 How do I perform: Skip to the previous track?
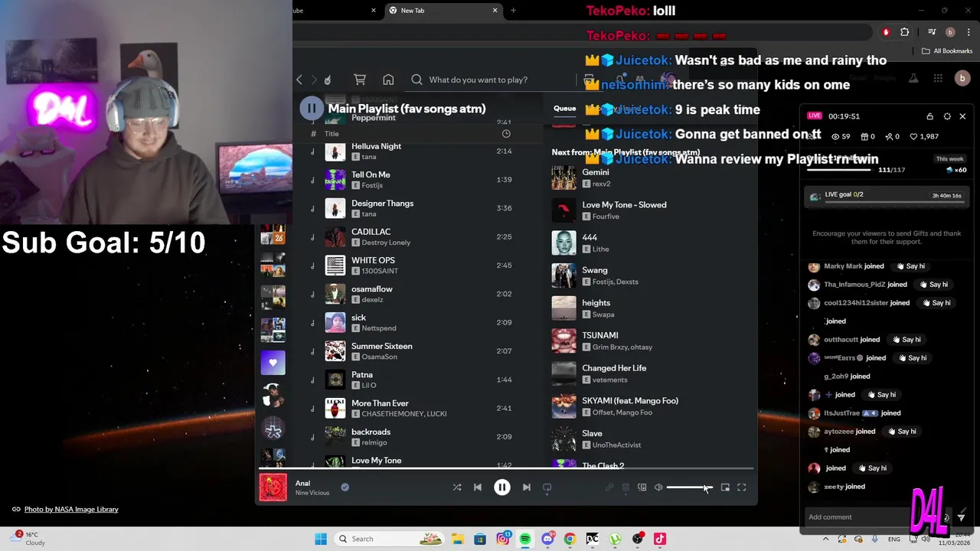click(478, 487)
